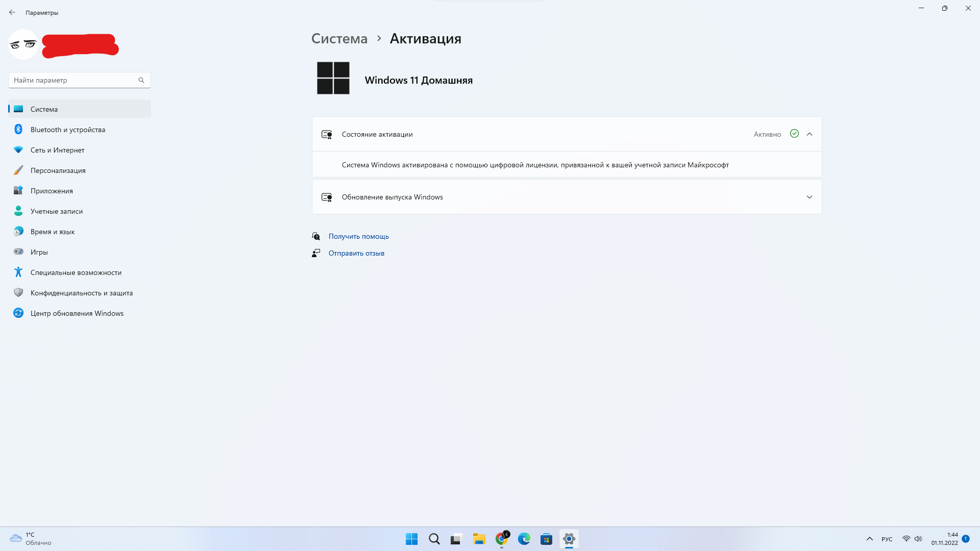Viewport: 980px width, 551px height.
Task: Click the certificate icon beside Состояние активации
Action: (x=327, y=135)
